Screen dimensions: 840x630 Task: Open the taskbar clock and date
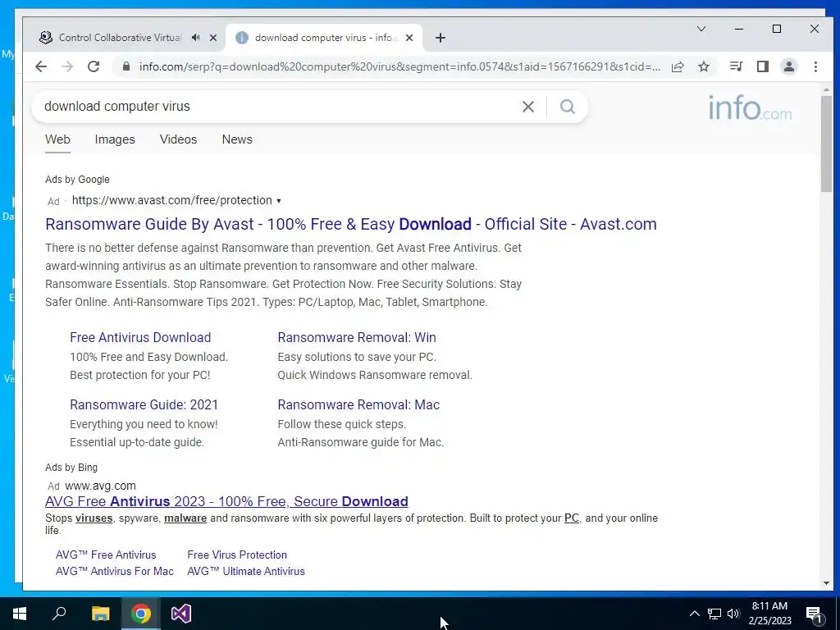pos(769,614)
